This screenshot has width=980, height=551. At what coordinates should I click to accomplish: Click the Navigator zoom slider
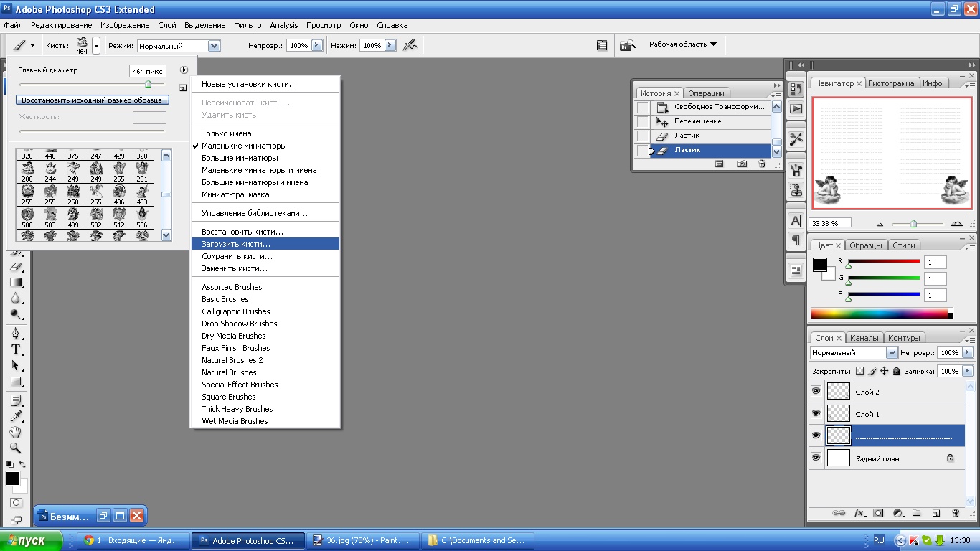[913, 223]
